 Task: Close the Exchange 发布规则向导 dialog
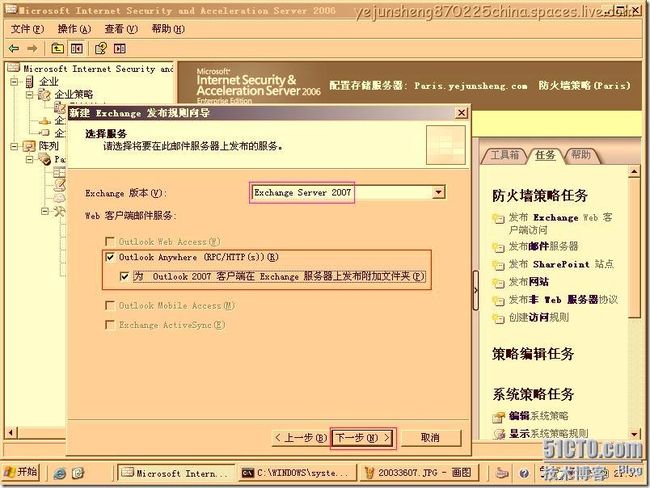pos(461,113)
